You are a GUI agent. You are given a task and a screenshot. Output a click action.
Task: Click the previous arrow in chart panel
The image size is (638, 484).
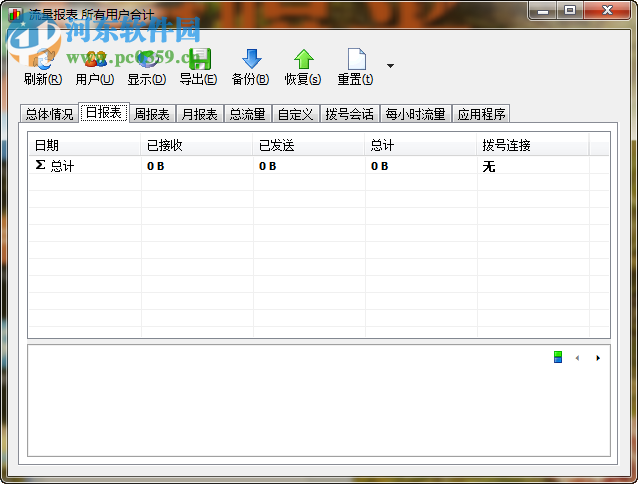[577, 358]
